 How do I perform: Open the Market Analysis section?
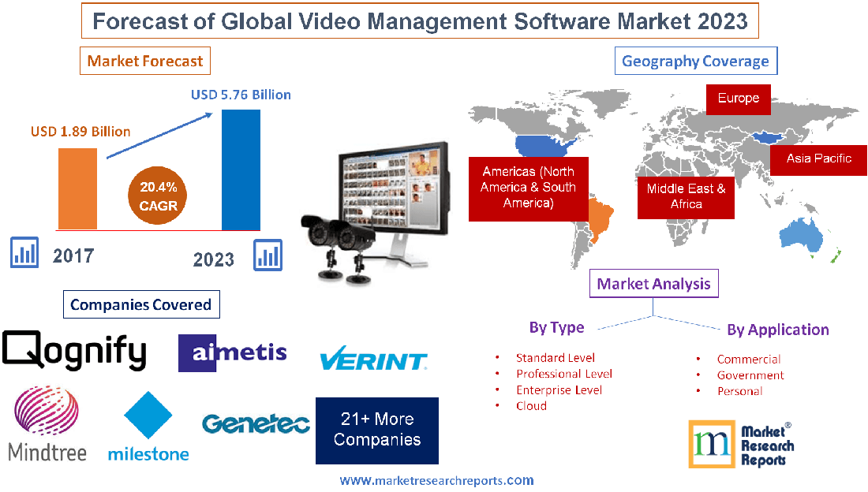pos(653,283)
